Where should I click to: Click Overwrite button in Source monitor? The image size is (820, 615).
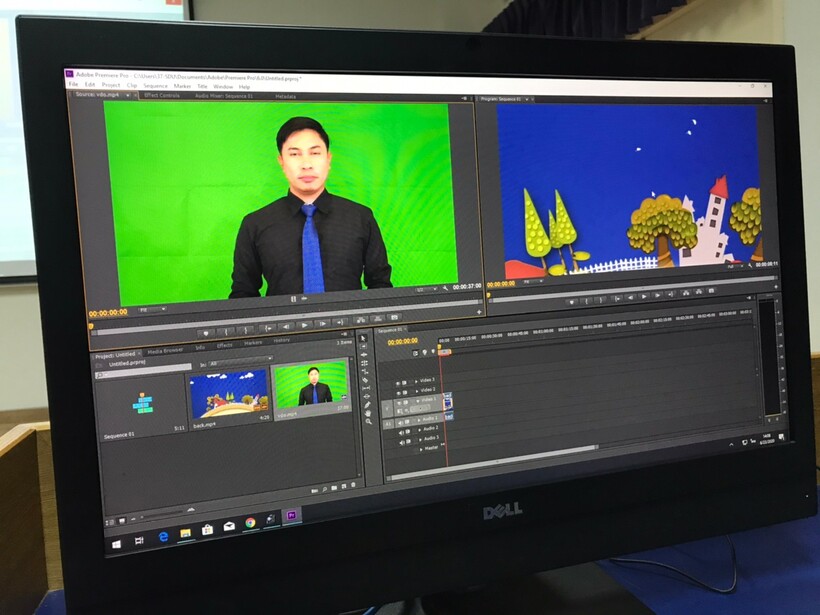pyautogui.click(x=378, y=318)
